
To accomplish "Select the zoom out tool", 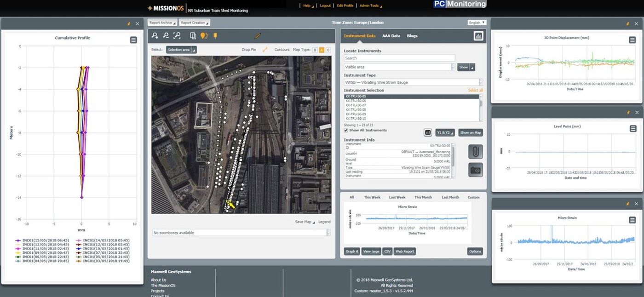I will pos(166,35).
